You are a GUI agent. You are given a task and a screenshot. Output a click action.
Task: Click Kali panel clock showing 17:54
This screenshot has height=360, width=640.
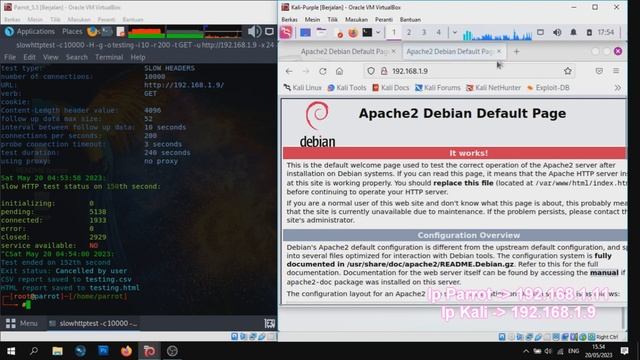point(605,32)
